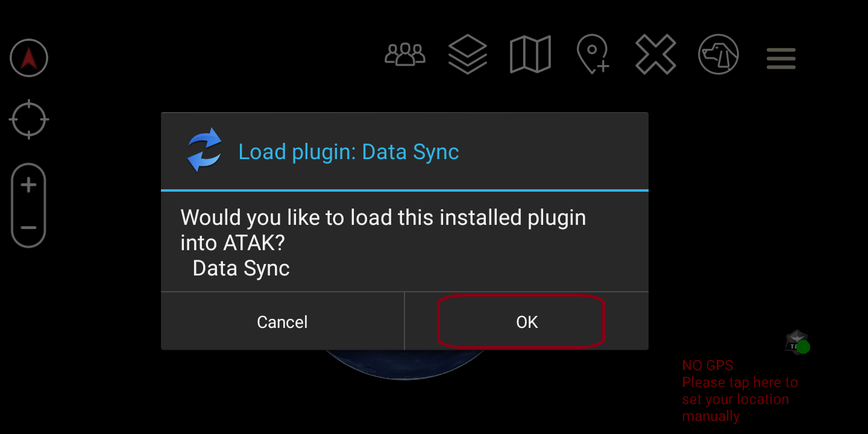
Task: Tap the north arrow compass icon
Action: (28, 58)
